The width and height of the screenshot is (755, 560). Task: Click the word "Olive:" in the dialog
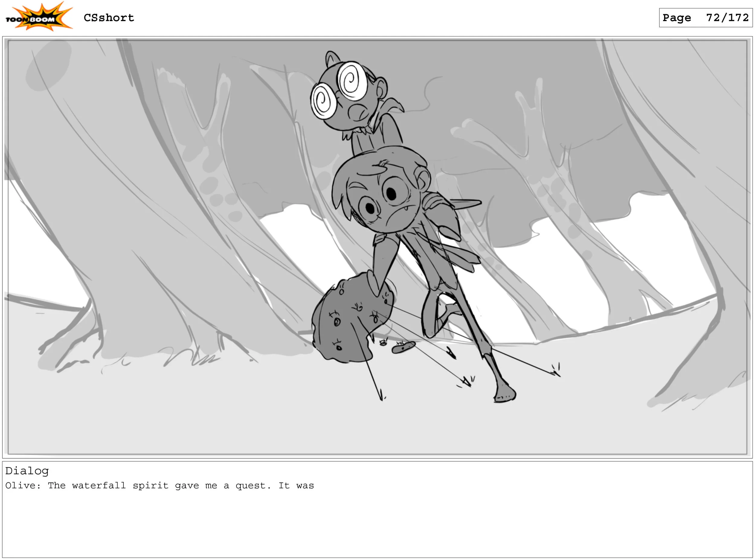(23, 485)
